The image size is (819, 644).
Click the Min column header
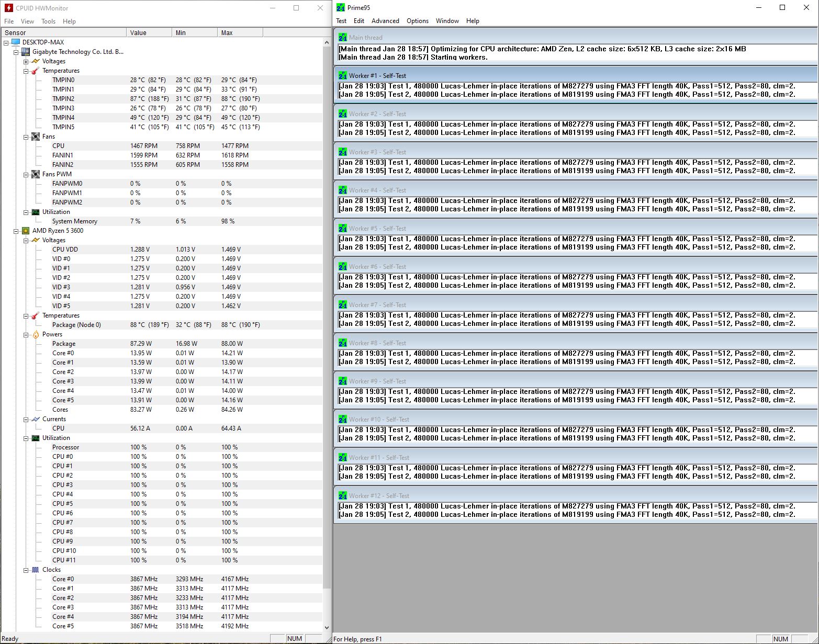[x=195, y=32]
